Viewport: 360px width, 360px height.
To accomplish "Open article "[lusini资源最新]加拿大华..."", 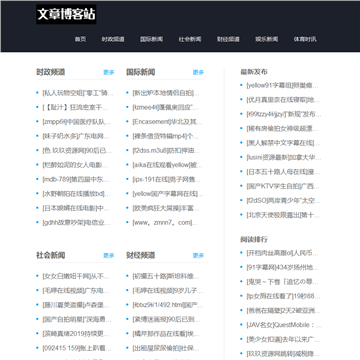I will pyautogui.click(x=284, y=157).
